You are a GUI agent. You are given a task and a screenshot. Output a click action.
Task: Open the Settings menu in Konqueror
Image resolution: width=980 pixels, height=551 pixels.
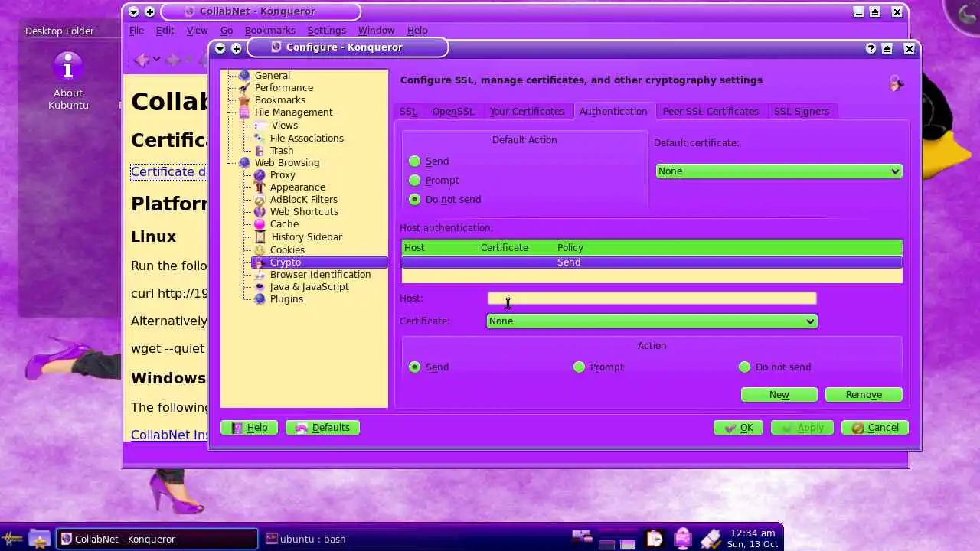(x=326, y=30)
